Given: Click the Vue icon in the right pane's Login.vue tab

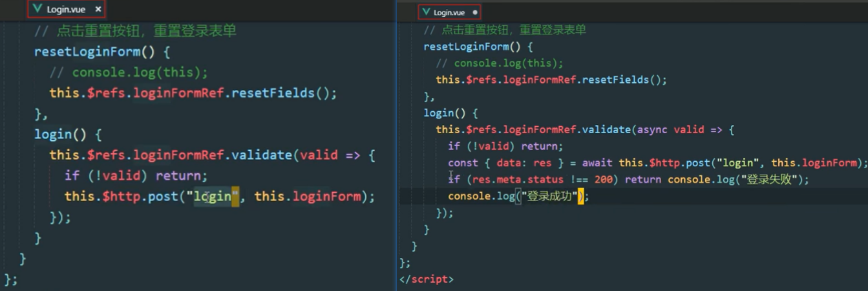Looking at the screenshot, I should pyautogui.click(x=427, y=12).
